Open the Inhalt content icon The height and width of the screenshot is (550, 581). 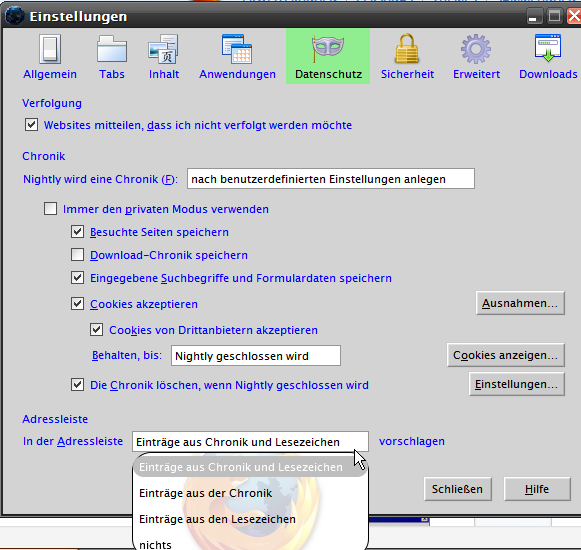point(163,49)
